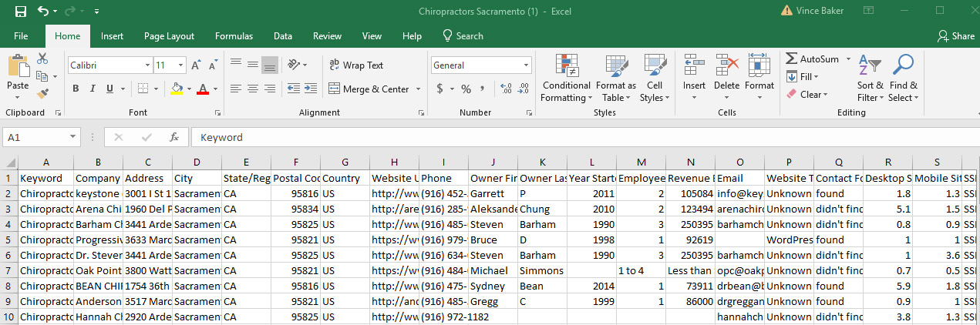Enable Wrap Text
The width and height of the screenshot is (980, 325).
pyautogui.click(x=356, y=65)
